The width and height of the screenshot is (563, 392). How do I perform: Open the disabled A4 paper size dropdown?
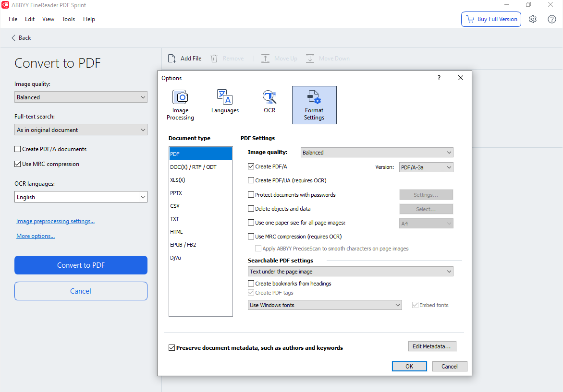(x=426, y=224)
